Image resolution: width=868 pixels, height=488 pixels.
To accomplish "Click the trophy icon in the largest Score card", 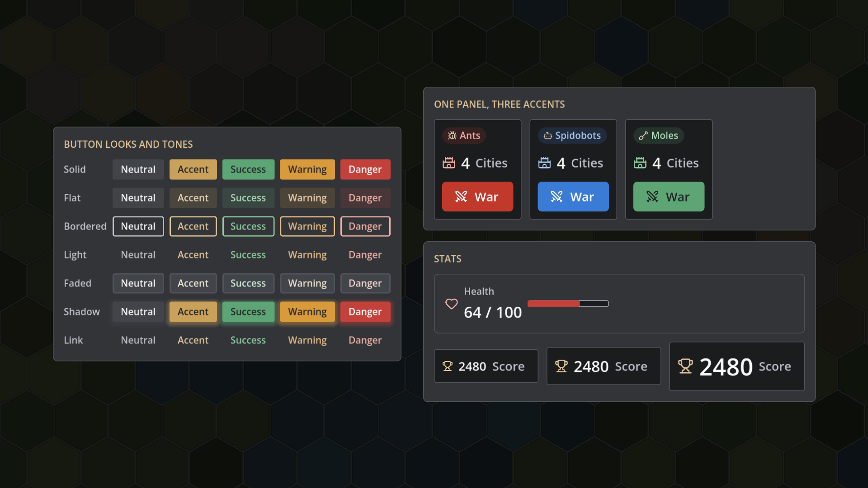I will coord(685,366).
